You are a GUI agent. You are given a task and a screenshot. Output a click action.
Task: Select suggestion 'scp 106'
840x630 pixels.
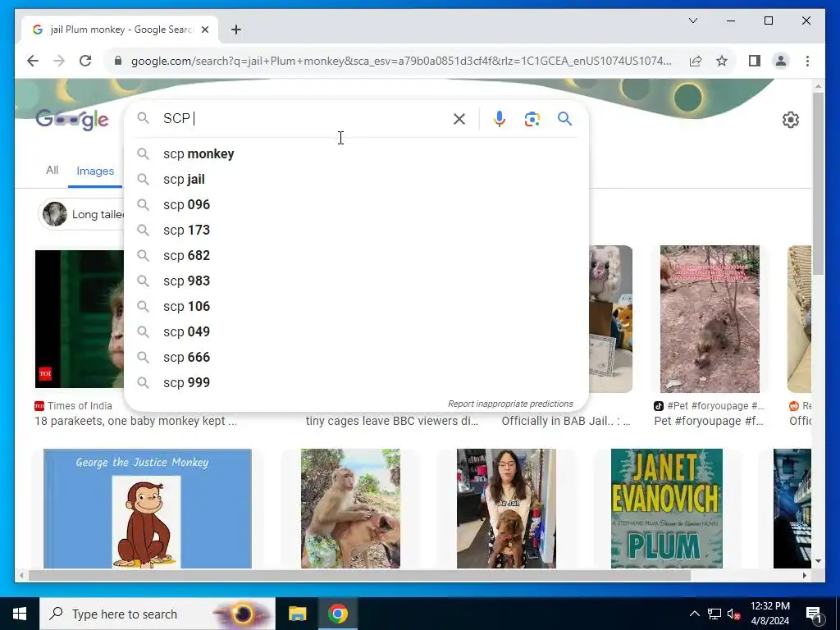[356, 307]
